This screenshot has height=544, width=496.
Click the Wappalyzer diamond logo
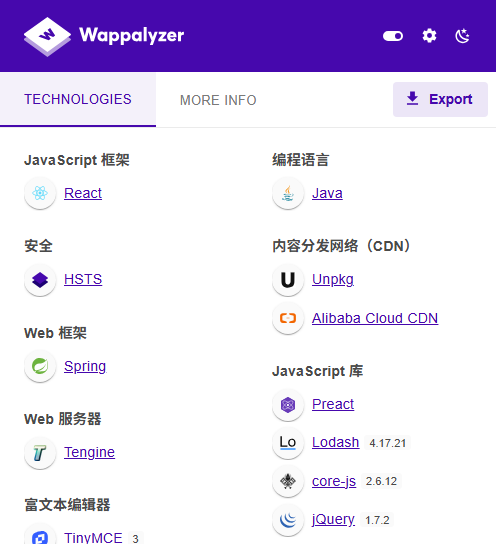[47, 36]
